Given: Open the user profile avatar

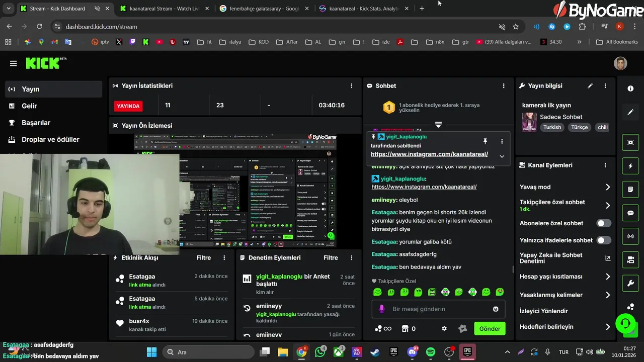Looking at the screenshot, I should point(620,63).
